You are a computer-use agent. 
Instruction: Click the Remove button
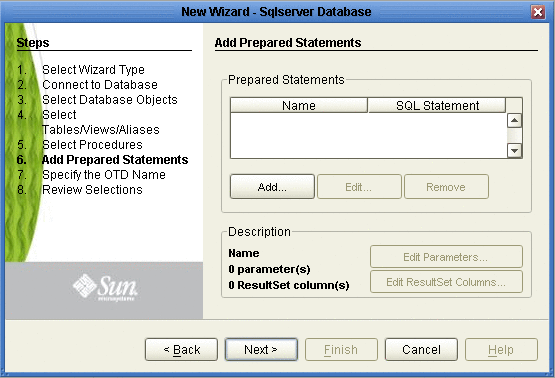point(446,187)
